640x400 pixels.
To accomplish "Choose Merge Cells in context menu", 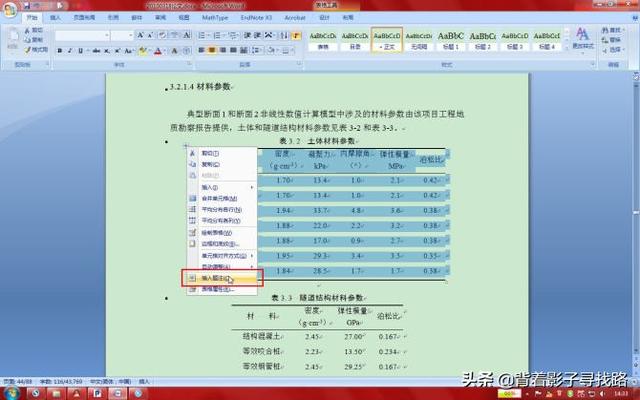I will (222, 198).
